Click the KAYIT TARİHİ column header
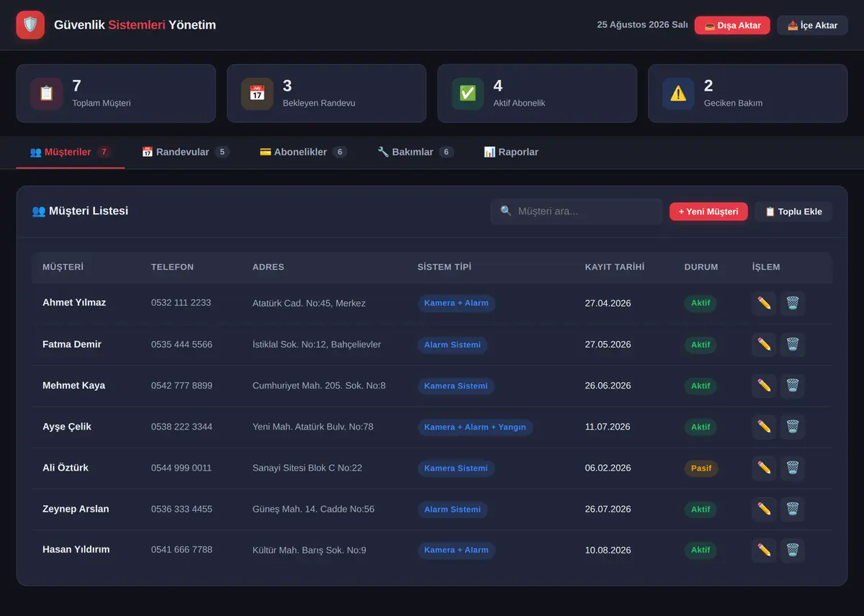The width and height of the screenshot is (864, 616). tap(615, 267)
